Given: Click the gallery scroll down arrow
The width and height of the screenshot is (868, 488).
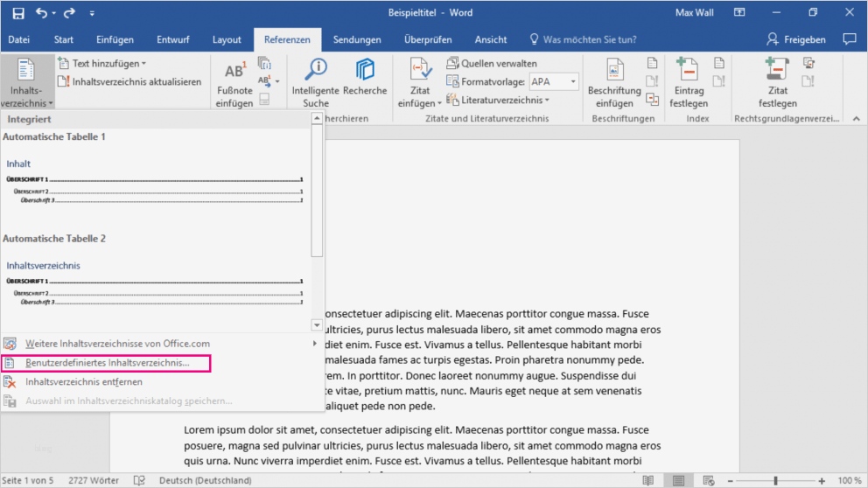Looking at the screenshot, I should coord(317,325).
